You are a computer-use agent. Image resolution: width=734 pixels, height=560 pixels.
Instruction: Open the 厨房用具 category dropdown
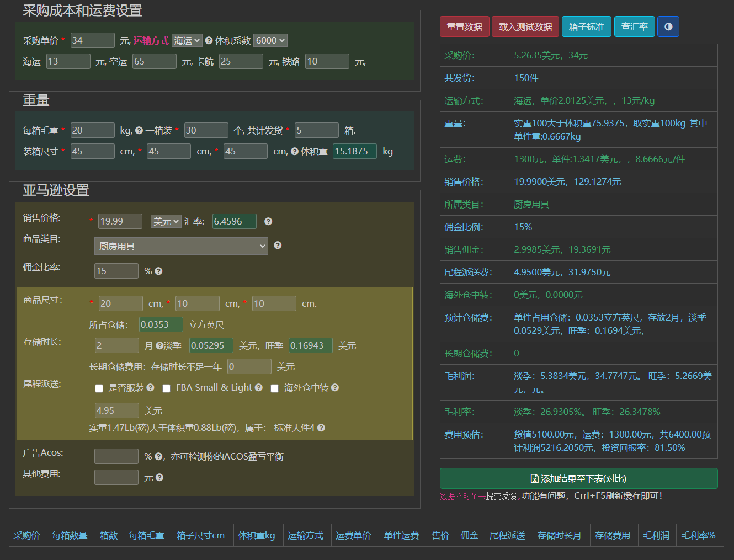click(181, 246)
